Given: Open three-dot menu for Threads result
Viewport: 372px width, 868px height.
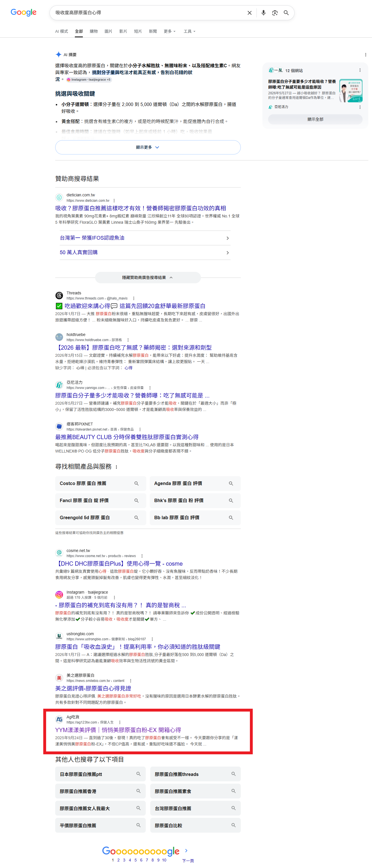Looking at the screenshot, I should [134, 298].
